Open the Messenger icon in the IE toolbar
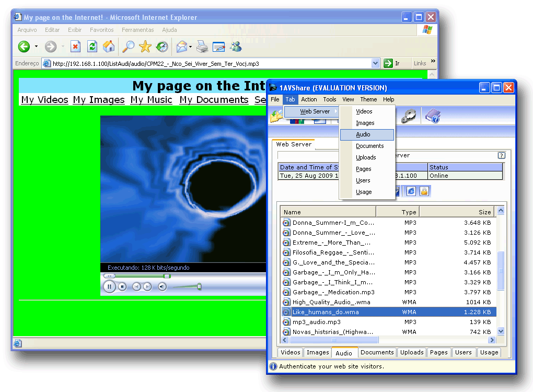The height and width of the screenshot is (392, 533). click(236, 46)
